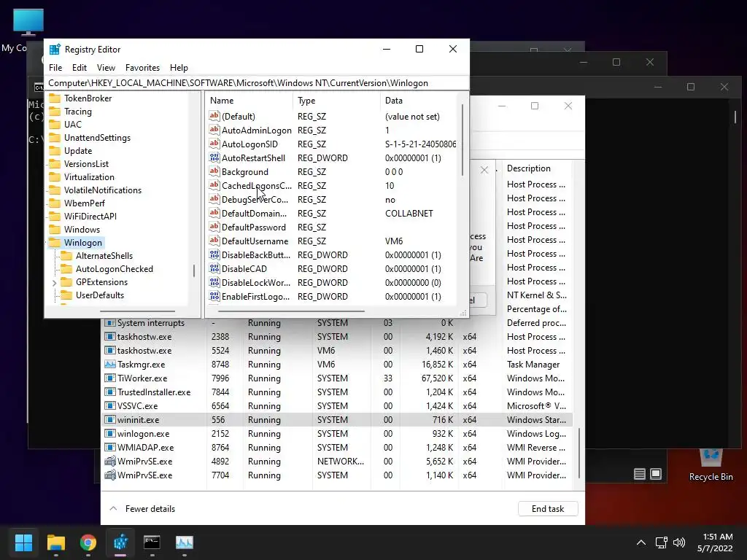The image size is (747, 560).
Task: Collapse Task Manager with Fewer details
Action: 142,508
